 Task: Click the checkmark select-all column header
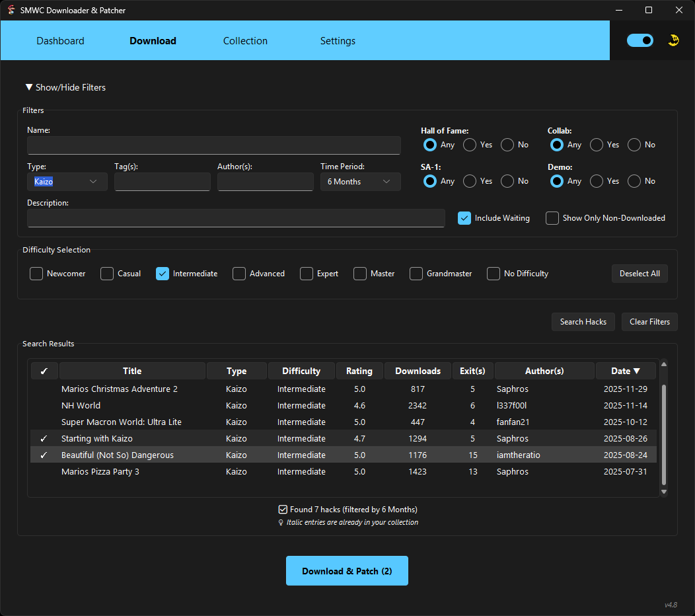(44, 371)
